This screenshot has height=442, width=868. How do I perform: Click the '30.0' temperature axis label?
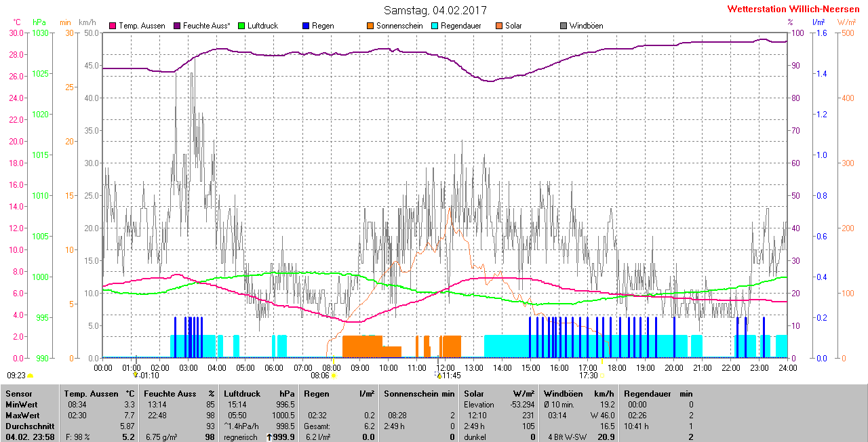point(16,33)
